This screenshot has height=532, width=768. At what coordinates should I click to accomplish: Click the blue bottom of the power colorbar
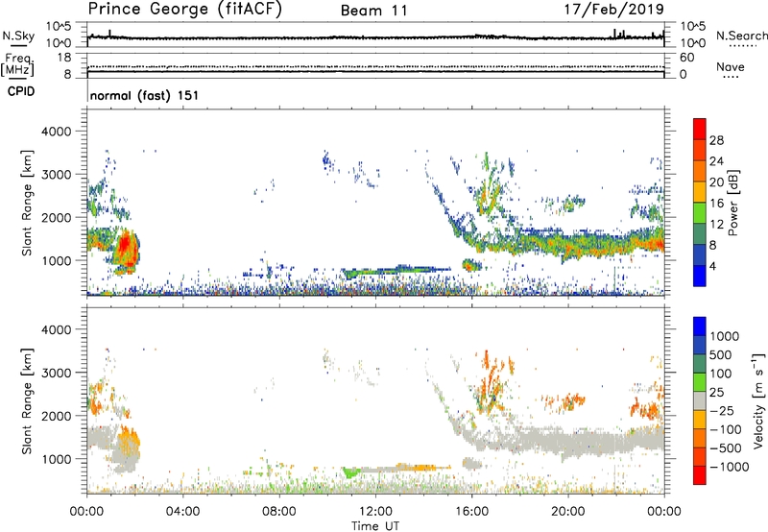click(x=700, y=276)
